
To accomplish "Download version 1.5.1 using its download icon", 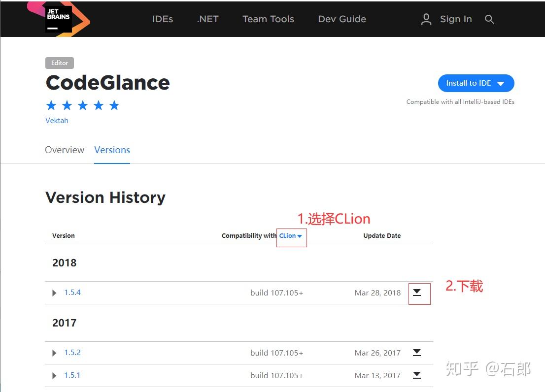I will [x=417, y=375].
